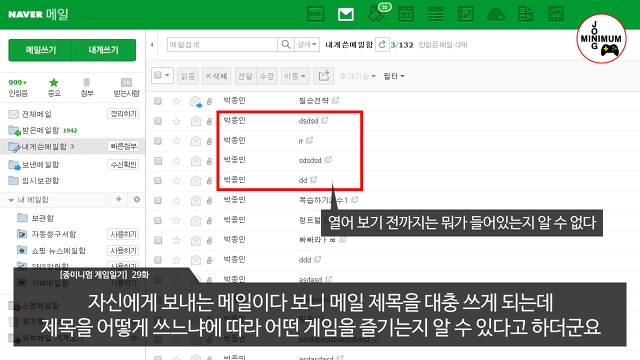Click the 읽음 mark-read button

pyautogui.click(x=188, y=76)
